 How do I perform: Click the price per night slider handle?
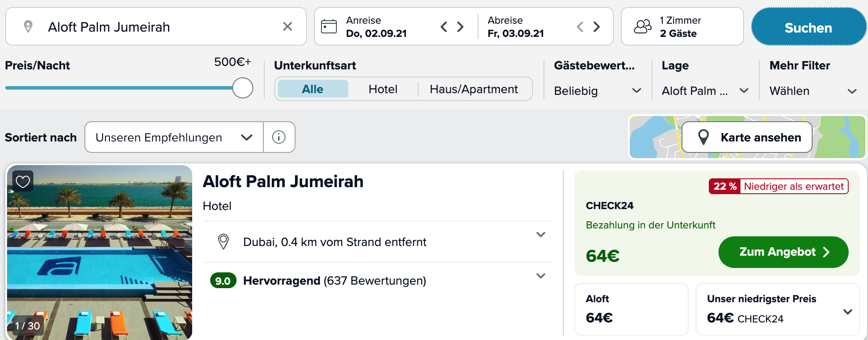click(x=243, y=88)
